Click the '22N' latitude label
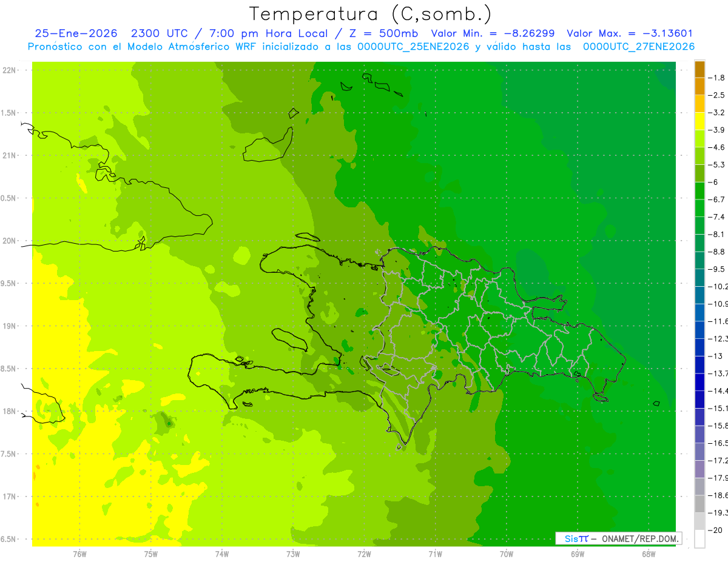 click(10, 70)
